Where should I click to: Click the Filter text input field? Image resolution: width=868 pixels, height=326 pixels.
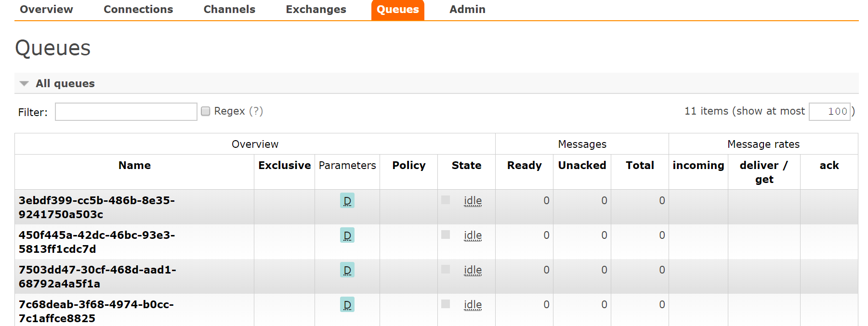click(x=126, y=112)
